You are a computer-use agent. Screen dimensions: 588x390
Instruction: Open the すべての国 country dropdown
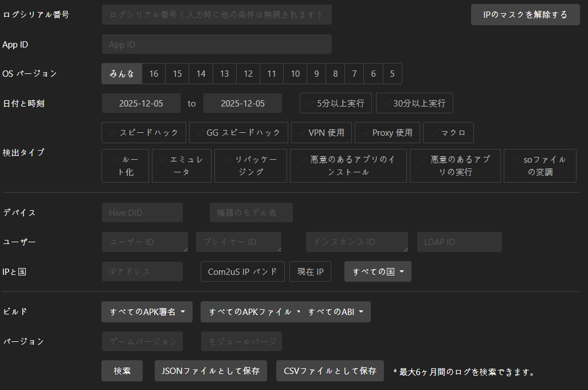pos(378,271)
